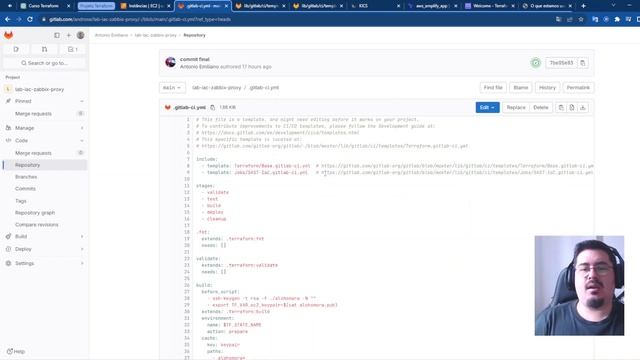Open raw file icon
The width and height of the screenshot is (640, 360).
[x=572, y=107]
